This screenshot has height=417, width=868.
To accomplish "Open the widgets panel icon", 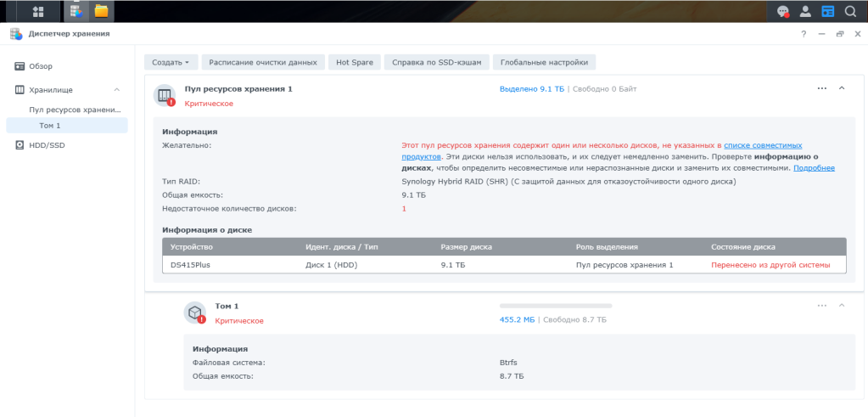I will pos(827,11).
